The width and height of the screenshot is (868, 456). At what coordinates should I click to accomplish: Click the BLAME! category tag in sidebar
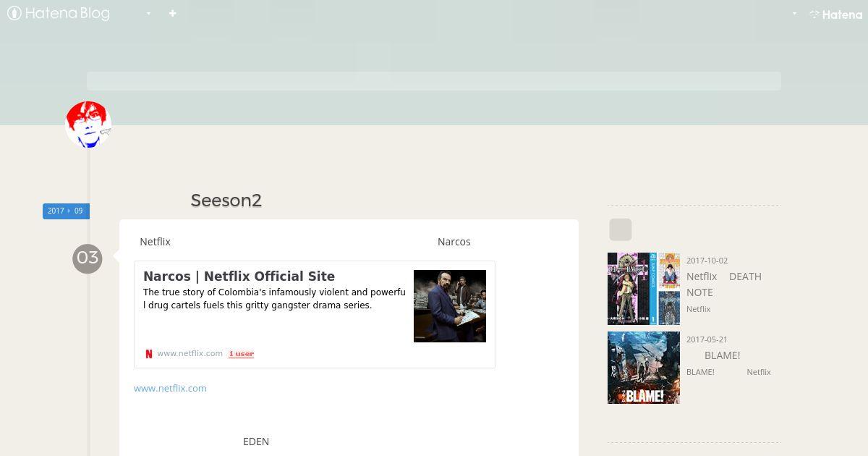[x=700, y=372]
